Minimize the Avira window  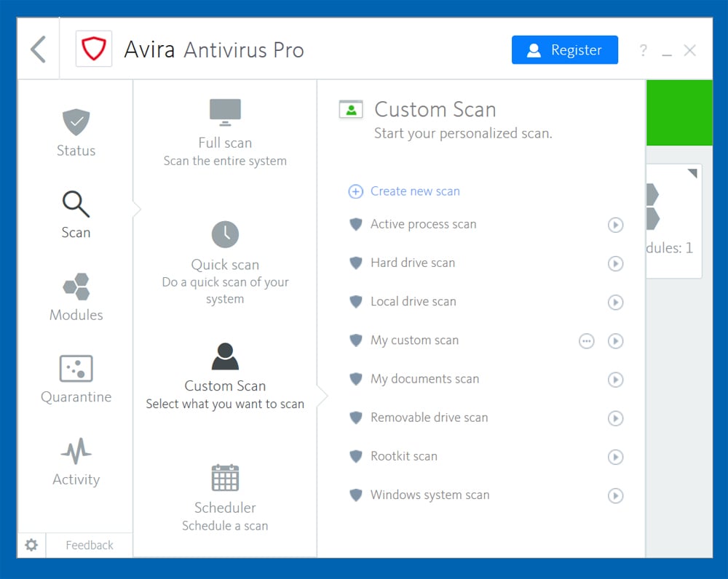(667, 55)
